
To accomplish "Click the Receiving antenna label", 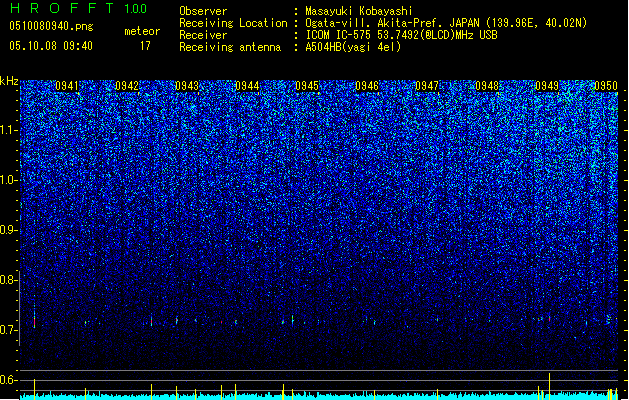I will 230,47.
